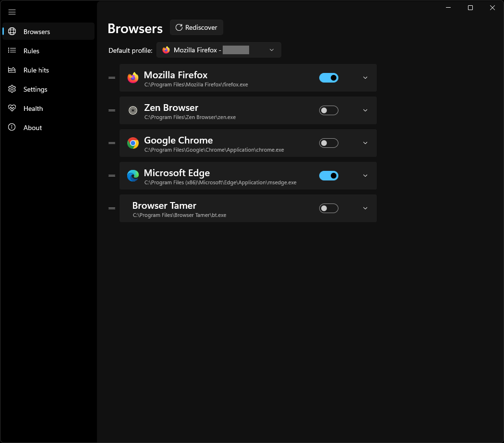Open the Settings page
Viewport: 504px width, 443px height.
[48, 89]
